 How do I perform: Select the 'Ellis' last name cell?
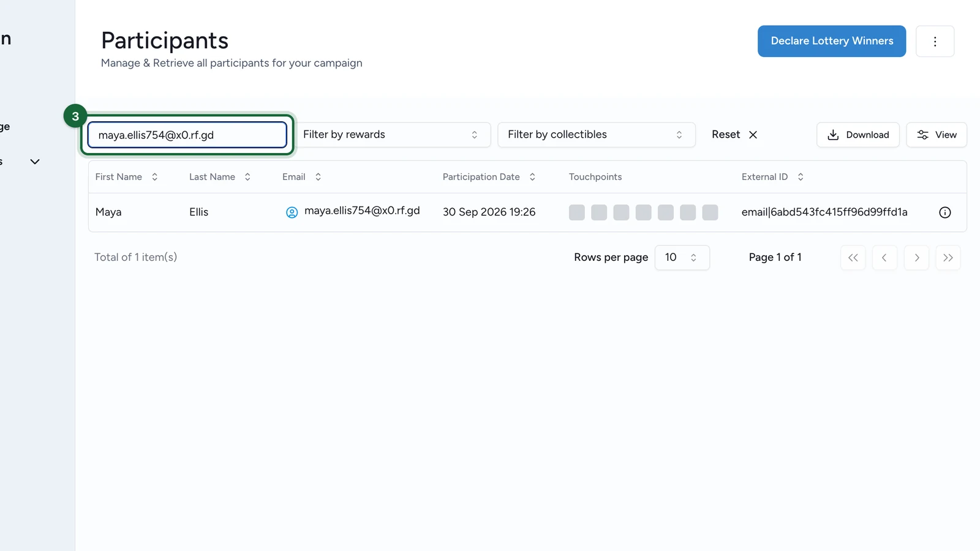[198, 212]
